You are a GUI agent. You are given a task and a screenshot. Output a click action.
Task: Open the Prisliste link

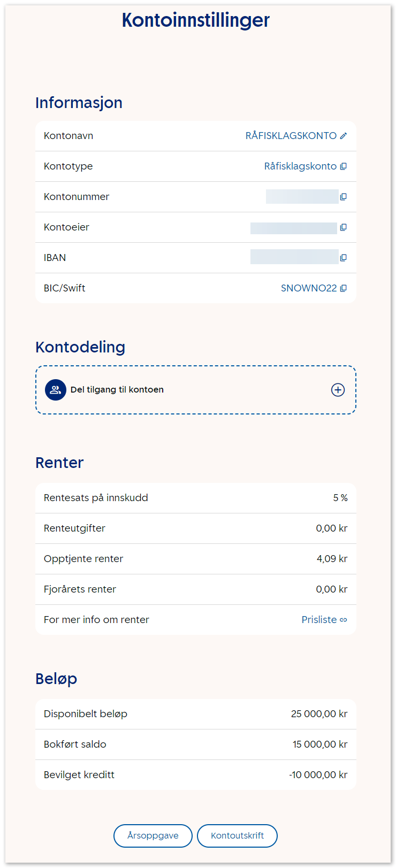[x=319, y=620]
